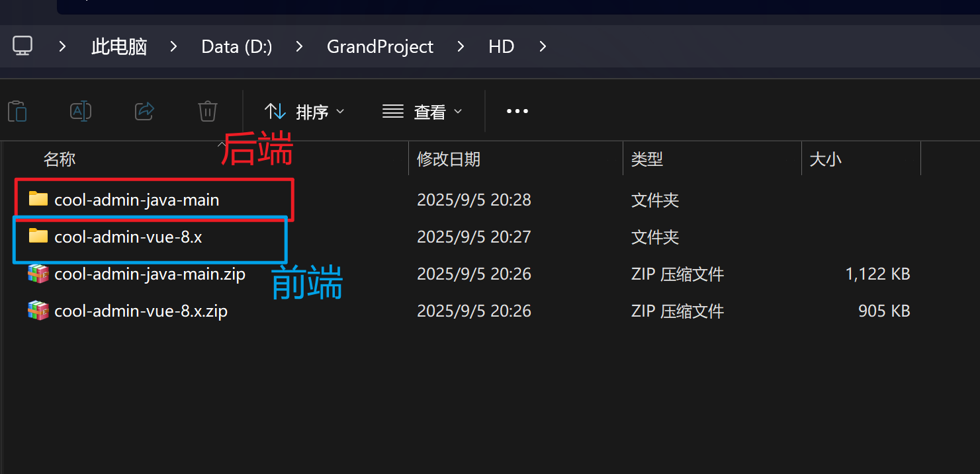
Task: Open the GrandProject breadcrumb entry
Action: pyautogui.click(x=380, y=46)
